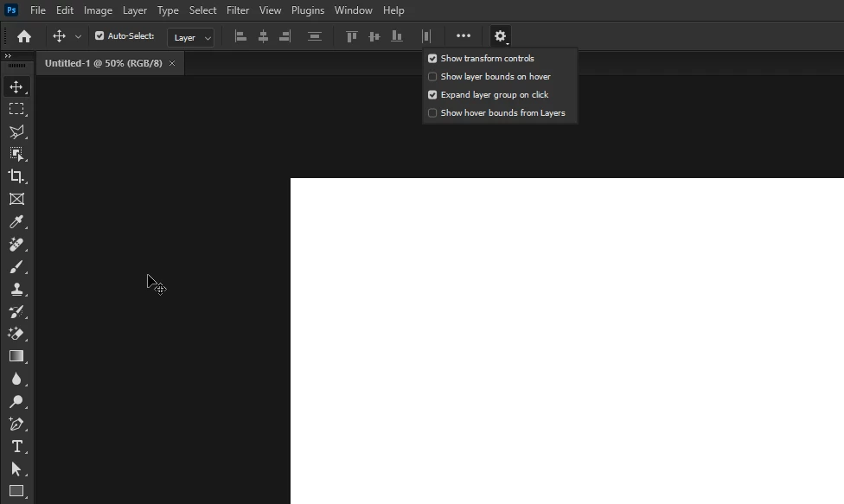Click the Distribute vertically icon
844x504 pixels.
[315, 36]
